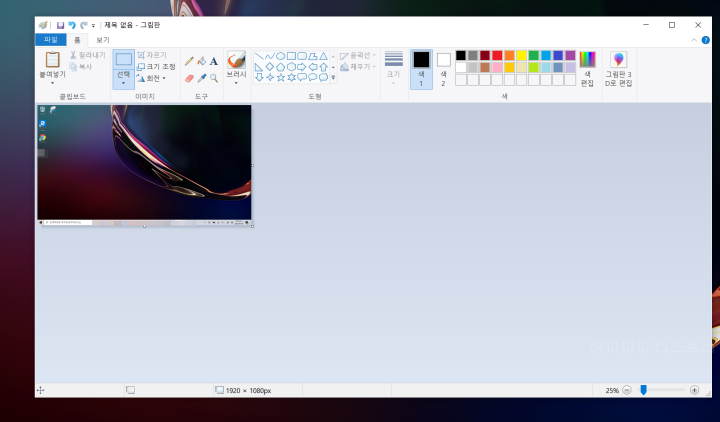Image resolution: width=720 pixels, height=422 pixels.
Task: Click the pasted desktop image on canvas
Action: 144,165
